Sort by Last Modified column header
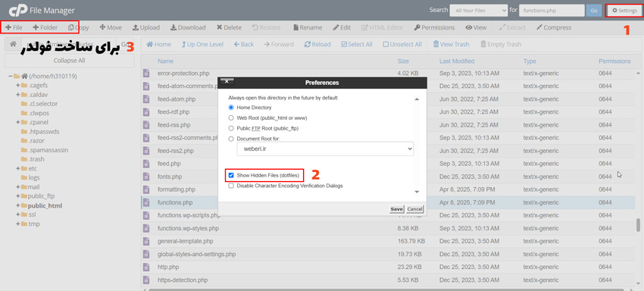 [457, 61]
